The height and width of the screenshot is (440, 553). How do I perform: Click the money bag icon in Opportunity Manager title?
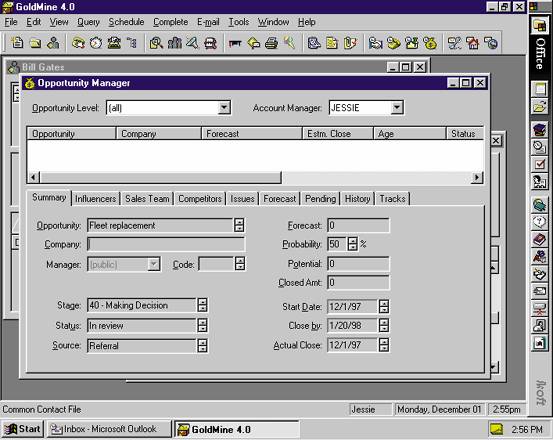30,83
